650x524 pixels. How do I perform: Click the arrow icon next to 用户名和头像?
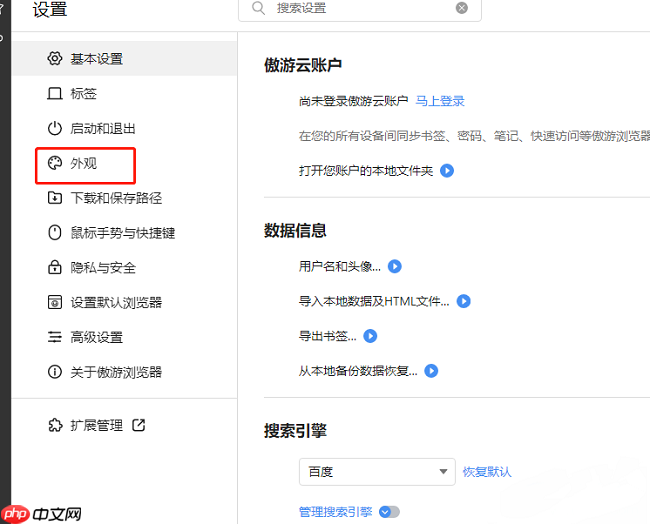395,266
